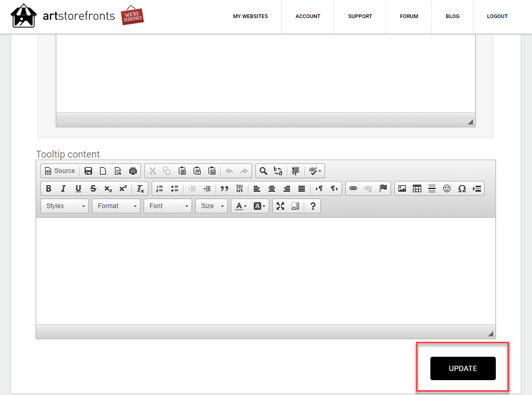Expand the Format dropdown
Image resolution: width=532 pixels, height=395 pixels.
(x=116, y=206)
